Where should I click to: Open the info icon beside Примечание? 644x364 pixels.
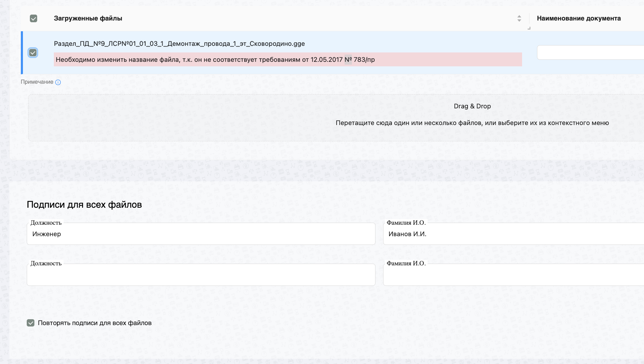point(58,82)
